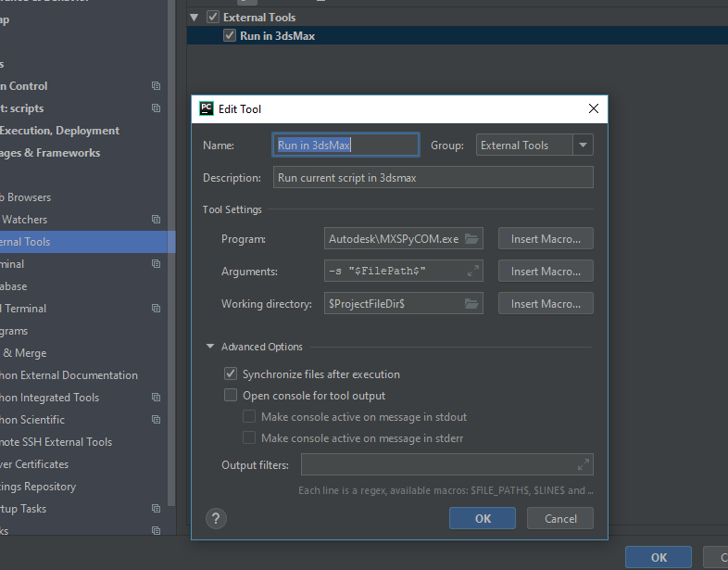This screenshot has width=728, height=570.
Task: Expand the Arguments field editor icon
Action: click(x=473, y=271)
